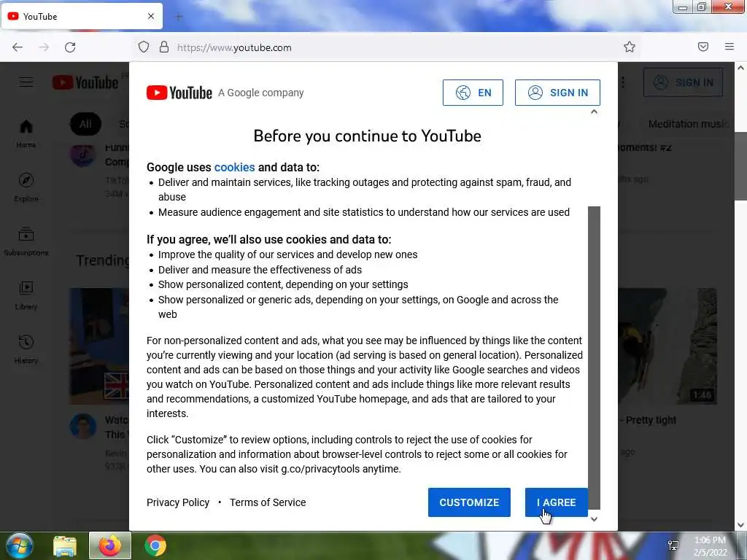The width and height of the screenshot is (747, 560).
Task: Open Windows Explorer from the taskbar
Action: (x=64, y=545)
